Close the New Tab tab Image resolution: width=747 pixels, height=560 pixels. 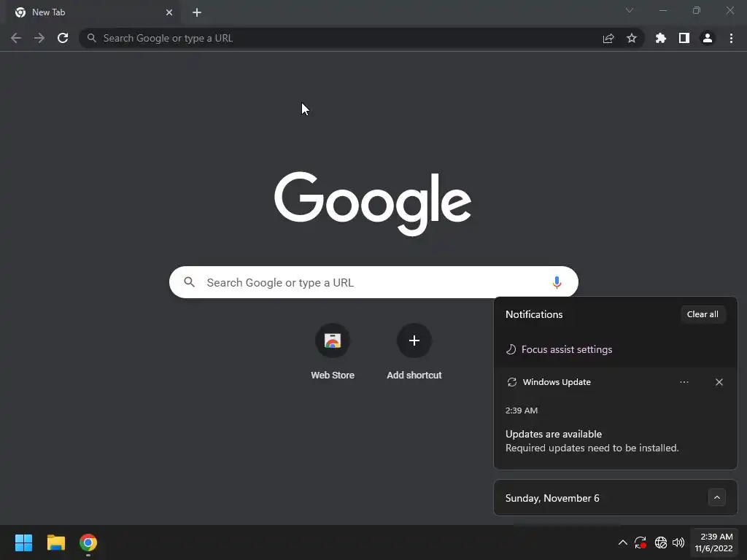point(169,12)
